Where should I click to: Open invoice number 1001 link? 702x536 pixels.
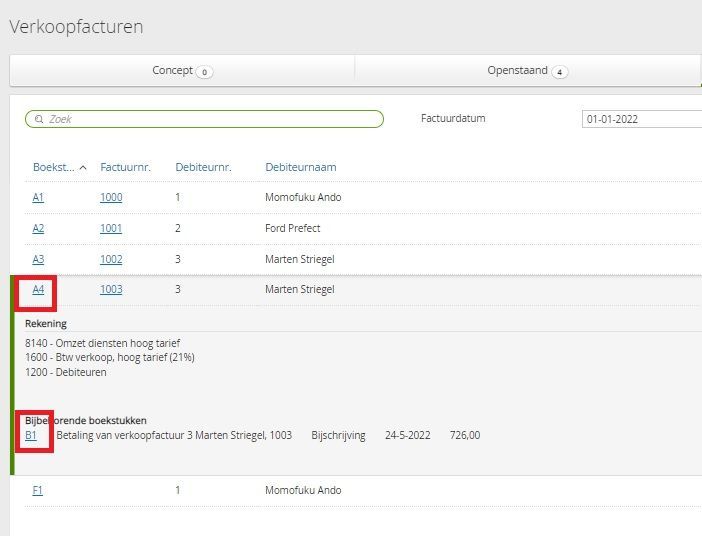tap(111, 228)
